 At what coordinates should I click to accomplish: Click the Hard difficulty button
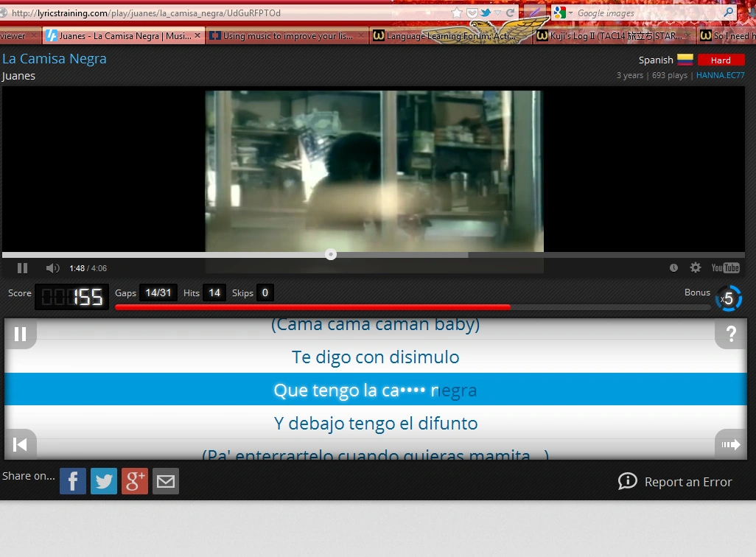click(x=721, y=60)
